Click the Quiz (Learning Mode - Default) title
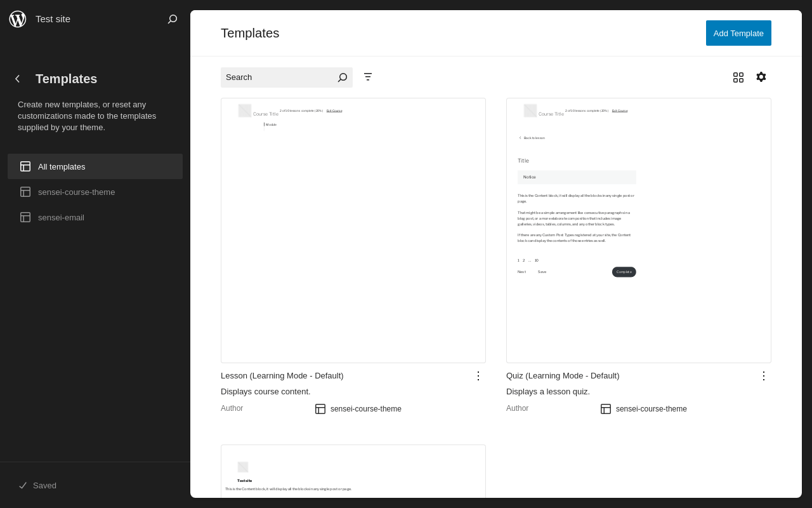 pos(563,375)
